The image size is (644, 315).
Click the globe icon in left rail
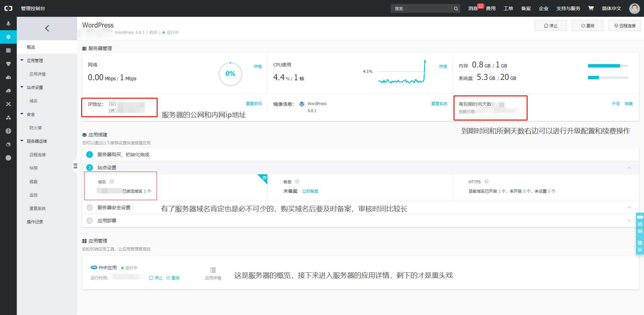[8, 131]
